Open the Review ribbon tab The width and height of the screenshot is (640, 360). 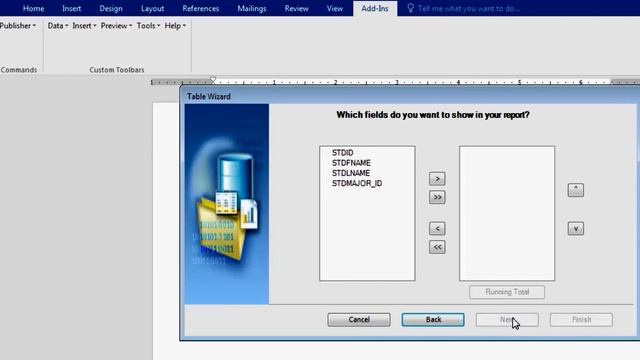[296, 8]
